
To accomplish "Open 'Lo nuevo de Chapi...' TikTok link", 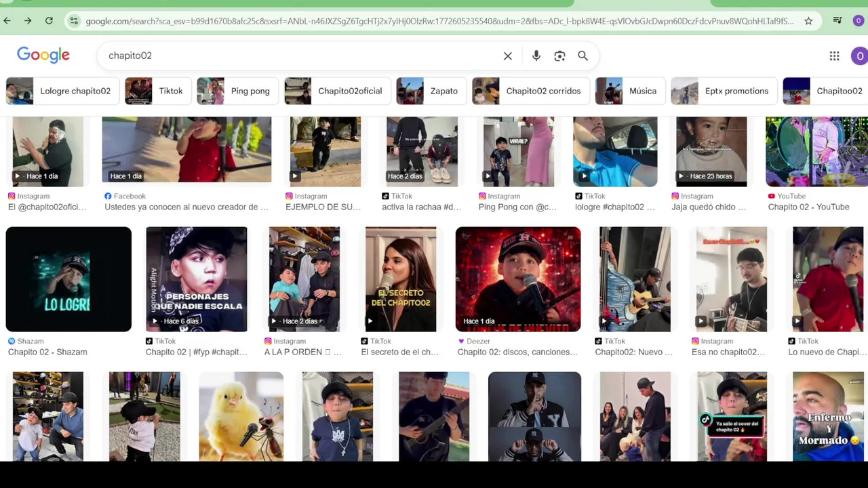I will click(x=827, y=352).
